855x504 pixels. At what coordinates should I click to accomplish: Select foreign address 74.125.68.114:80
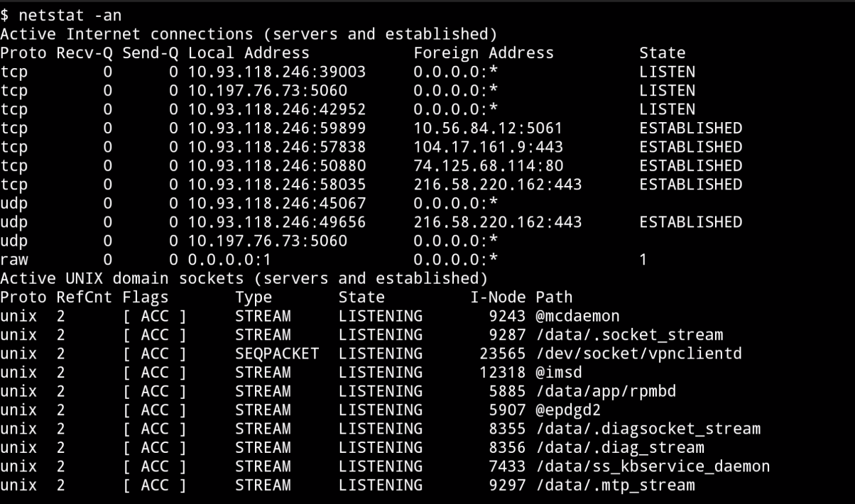pos(488,166)
